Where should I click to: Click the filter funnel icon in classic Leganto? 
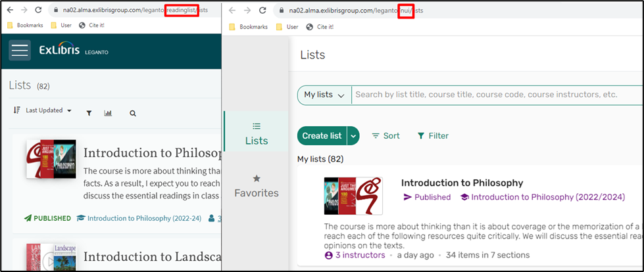click(x=89, y=113)
